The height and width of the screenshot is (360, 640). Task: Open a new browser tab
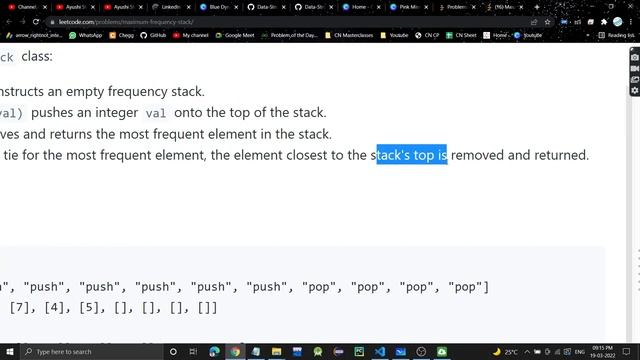point(537,7)
